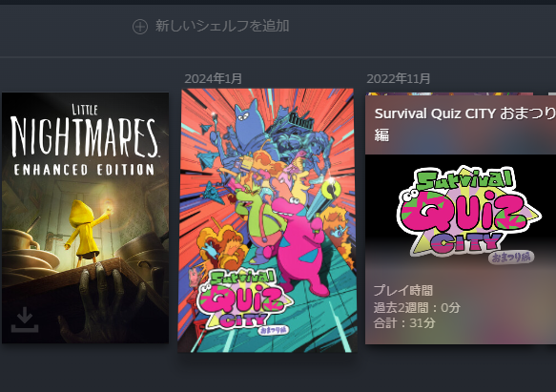Click the 合計：31分 total playtime line
Image resolution: width=556 pixels, height=392 pixels.
point(404,322)
